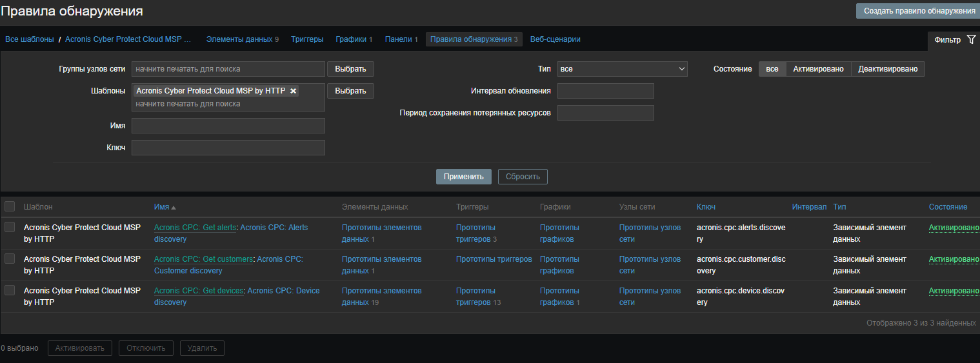The image size is (980, 363).
Task: Select Деактивировано state filter
Action: click(x=888, y=69)
